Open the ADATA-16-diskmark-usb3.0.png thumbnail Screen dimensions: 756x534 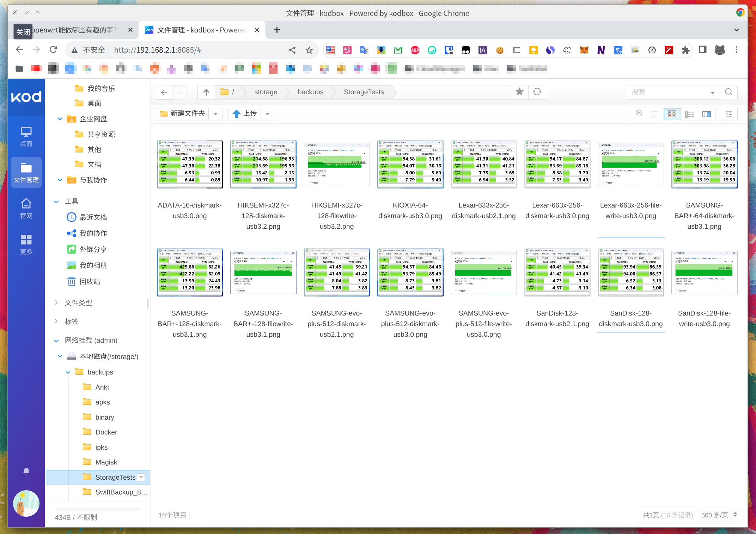pos(190,164)
